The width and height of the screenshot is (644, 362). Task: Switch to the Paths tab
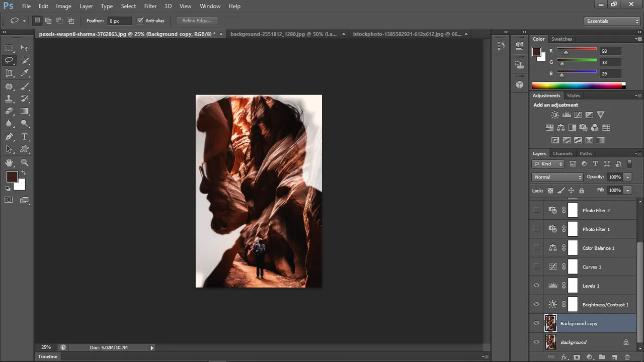(586, 153)
